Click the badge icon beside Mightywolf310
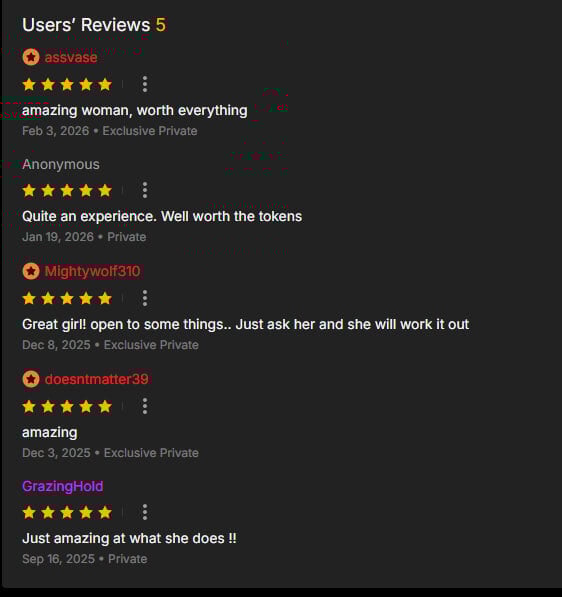The image size is (562, 597). pos(31,271)
